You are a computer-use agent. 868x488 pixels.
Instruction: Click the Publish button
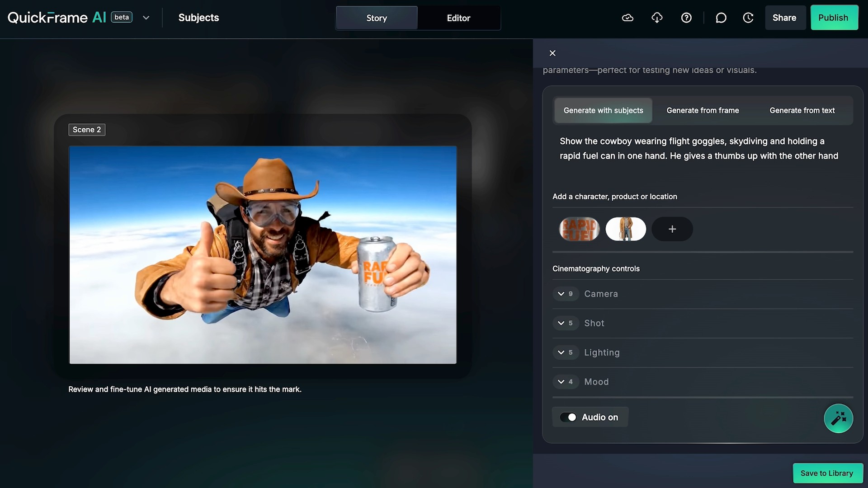coord(834,18)
